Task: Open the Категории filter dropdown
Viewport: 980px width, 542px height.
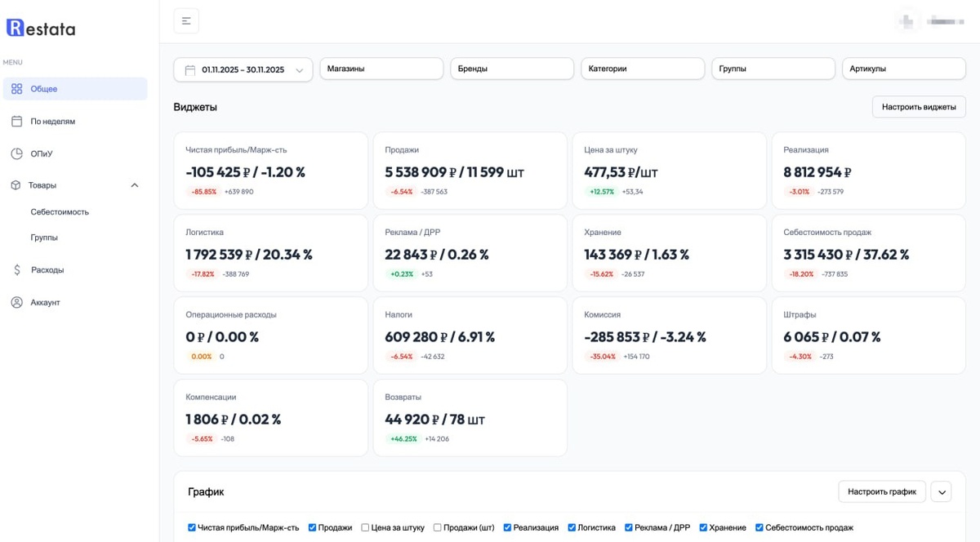Action: (x=643, y=69)
